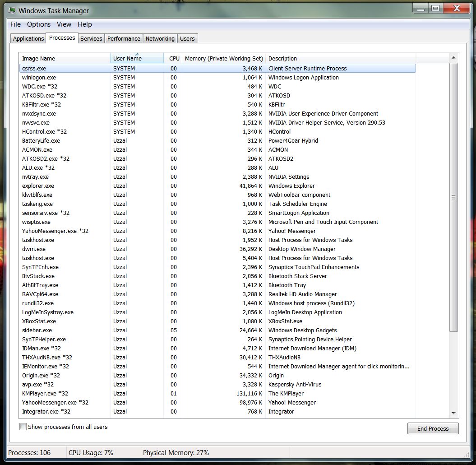The image size is (476, 465).
Task: Select the AthBtTray.exe process
Action: 217,285
